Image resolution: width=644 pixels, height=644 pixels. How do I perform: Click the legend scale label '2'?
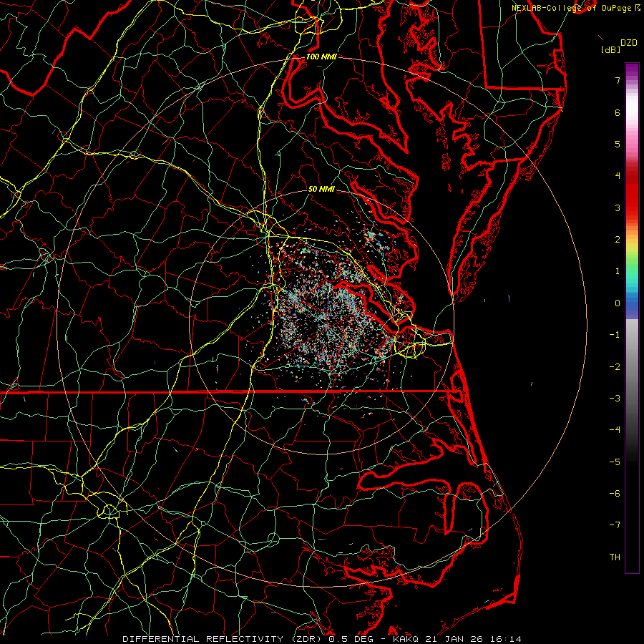618,240
